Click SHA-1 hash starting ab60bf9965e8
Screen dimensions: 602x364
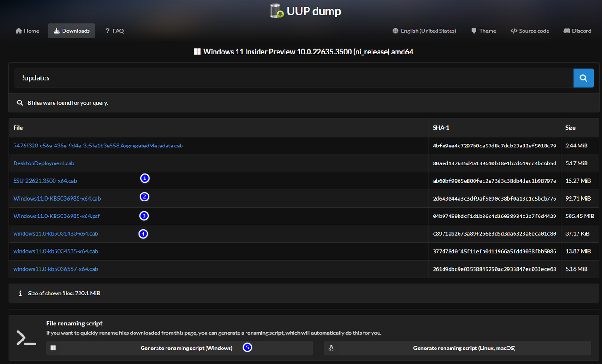click(x=494, y=181)
